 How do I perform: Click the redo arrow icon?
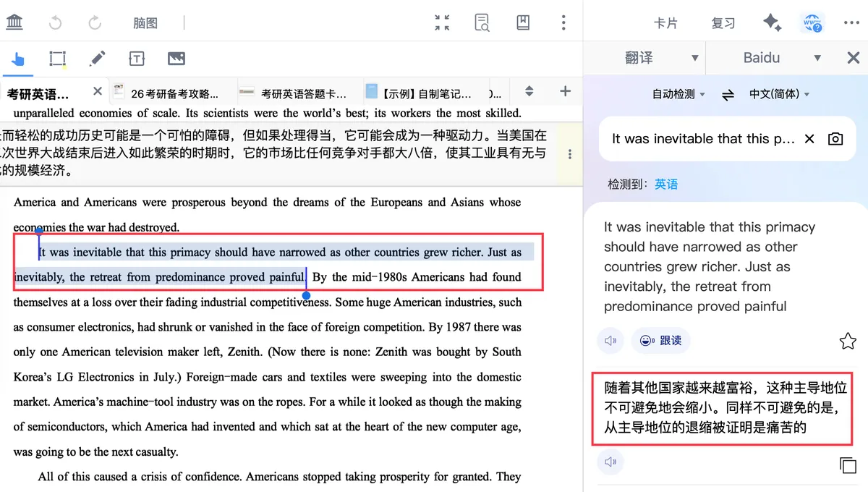coord(95,22)
